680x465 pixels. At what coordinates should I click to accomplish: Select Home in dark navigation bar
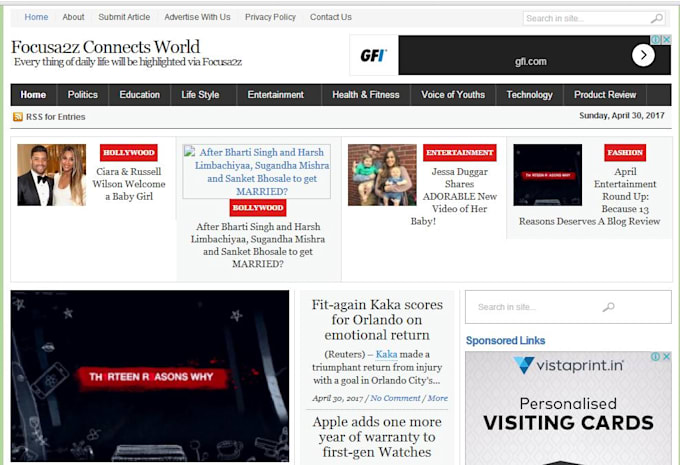click(x=33, y=95)
